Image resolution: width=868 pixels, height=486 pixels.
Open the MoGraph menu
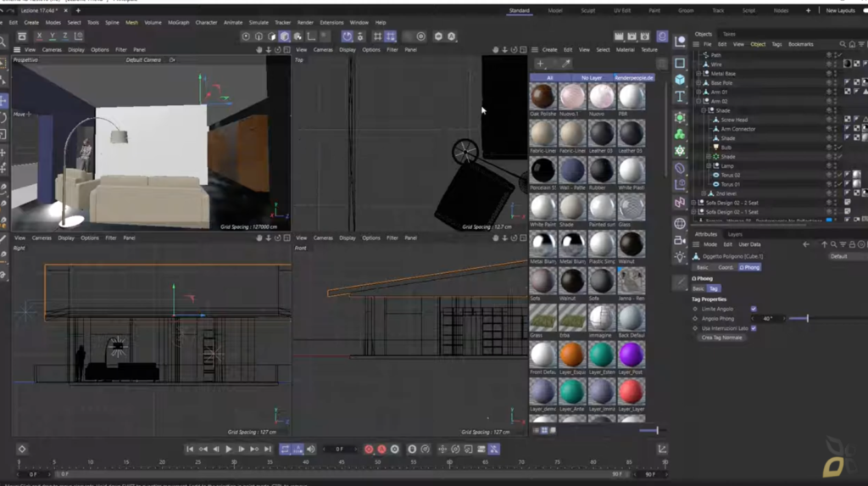click(x=178, y=23)
